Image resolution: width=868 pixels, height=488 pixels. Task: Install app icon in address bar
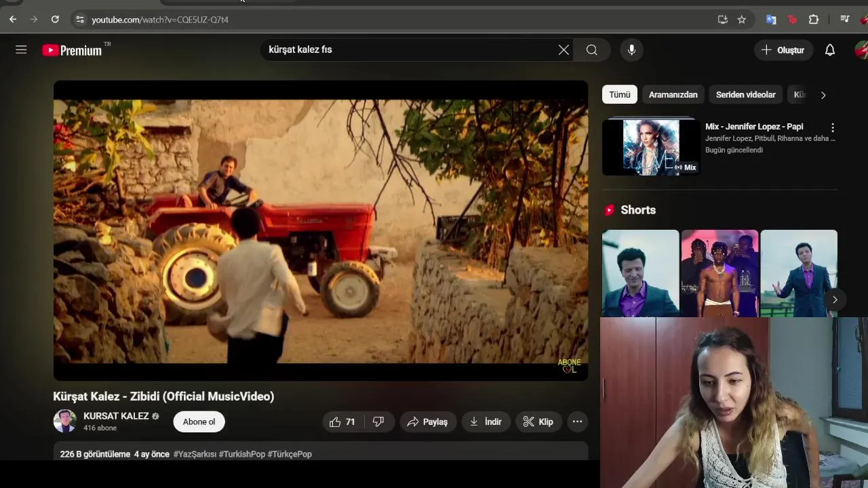pos(723,20)
